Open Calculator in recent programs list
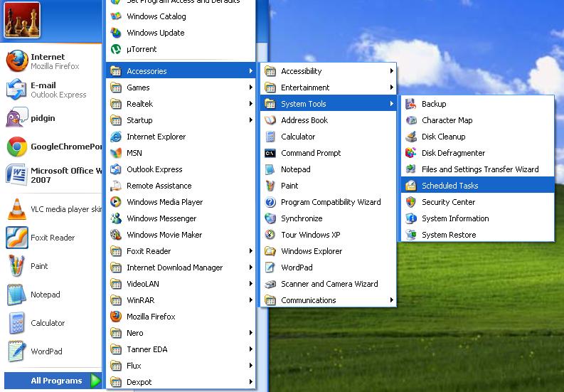Image resolution: width=564 pixels, height=392 pixels. pos(53,323)
